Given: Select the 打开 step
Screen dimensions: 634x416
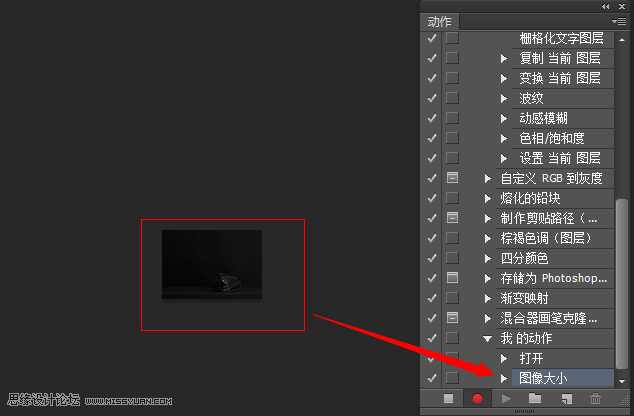Looking at the screenshot, I should tap(532, 358).
